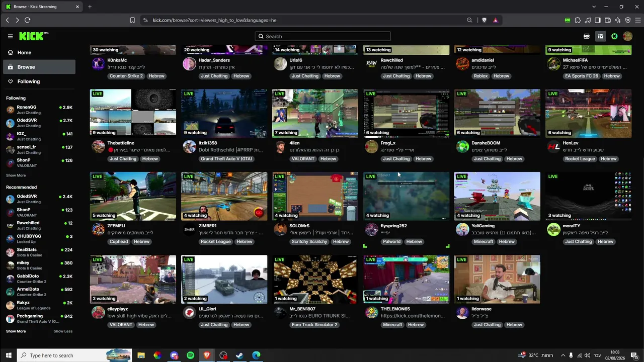Open a new browser tab
This screenshot has width=644, height=362.
click(90, 7)
